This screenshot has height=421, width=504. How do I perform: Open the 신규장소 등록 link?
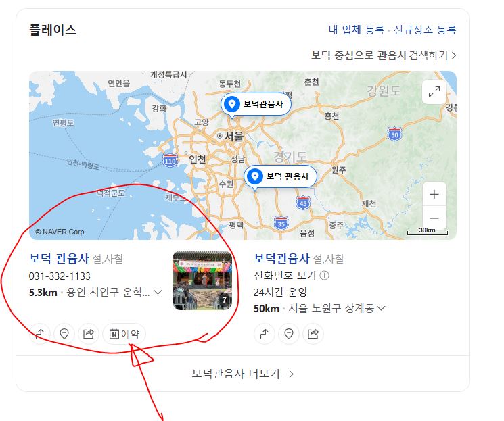click(x=425, y=30)
